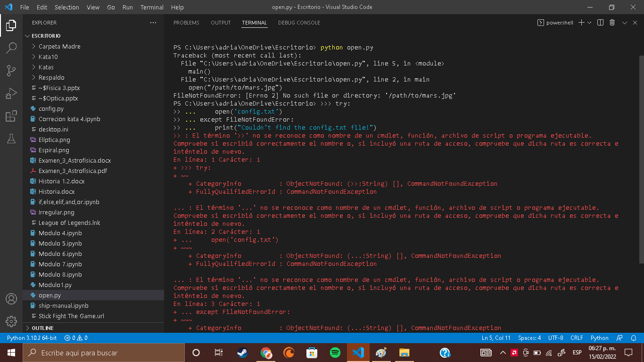The width and height of the screenshot is (644, 362).
Task: Open the Manage gear icon
Action: (11, 321)
